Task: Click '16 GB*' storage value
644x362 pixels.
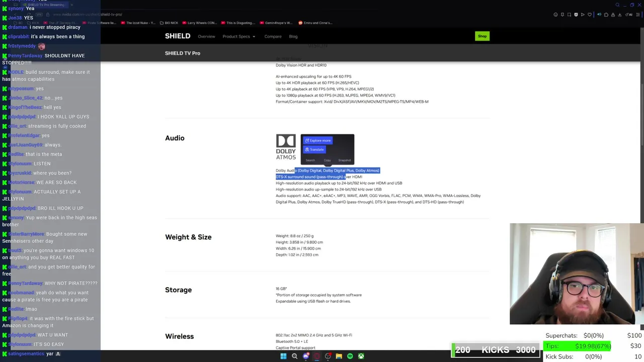Action: 281,289
